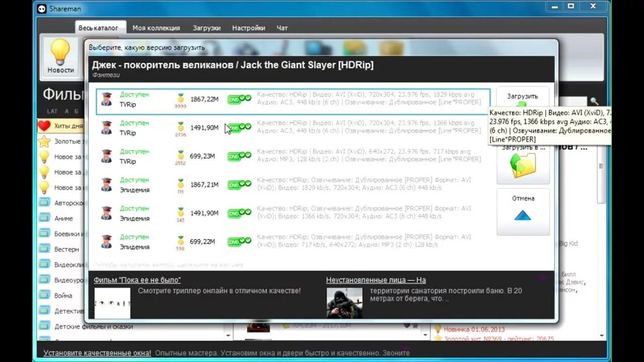Click the search magnifier icon
The width and height of the screenshot is (644, 362).
pyautogui.click(x=594, y=101)
